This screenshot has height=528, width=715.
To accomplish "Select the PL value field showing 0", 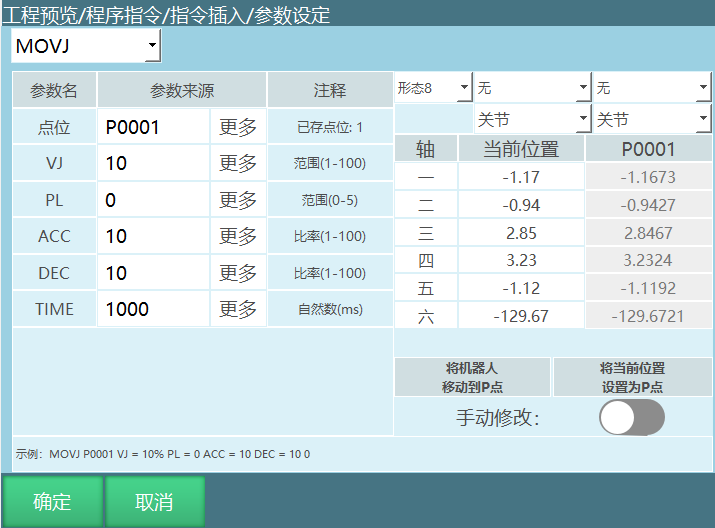I will point(153,200).
